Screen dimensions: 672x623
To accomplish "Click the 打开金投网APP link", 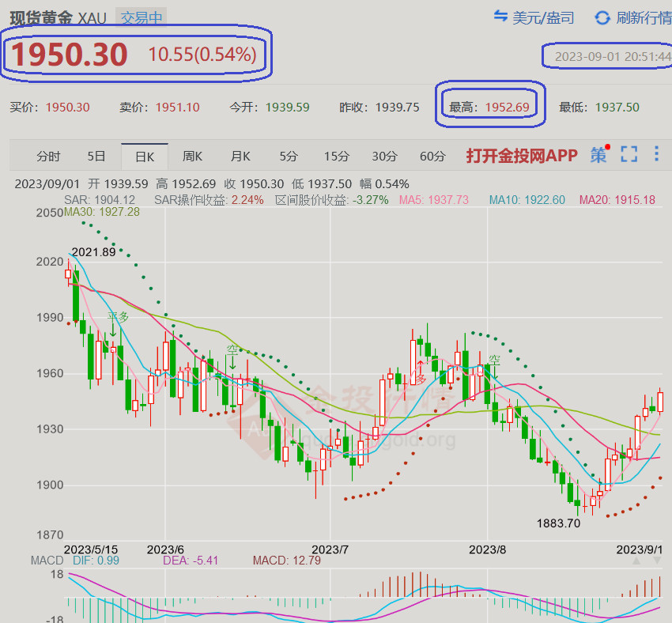I will click(522, 156).
